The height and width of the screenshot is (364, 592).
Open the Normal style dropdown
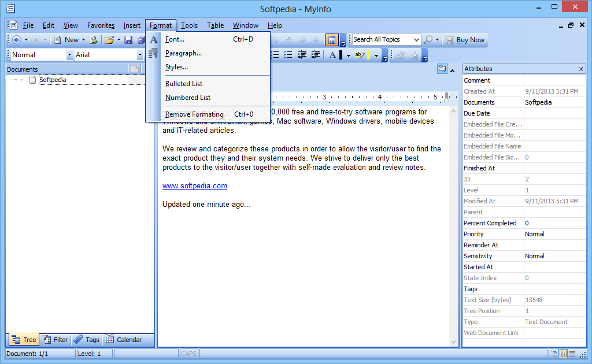pyautogui.click(x=69, y=55)
